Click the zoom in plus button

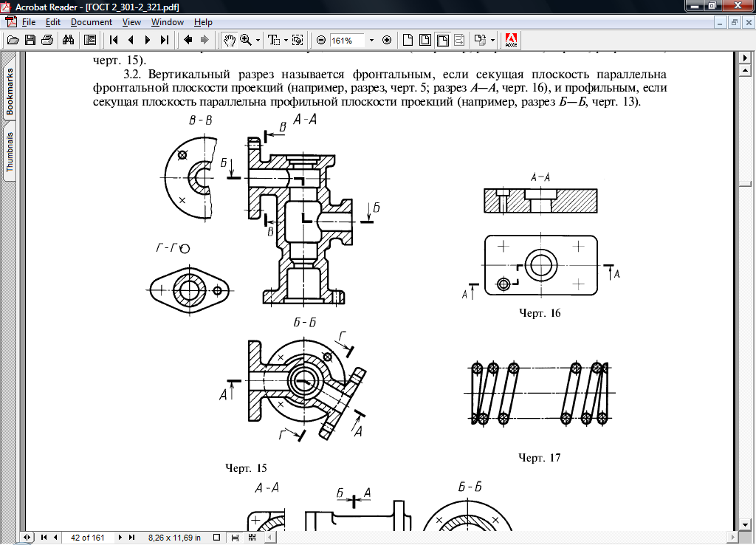click(x=387, y=40)
